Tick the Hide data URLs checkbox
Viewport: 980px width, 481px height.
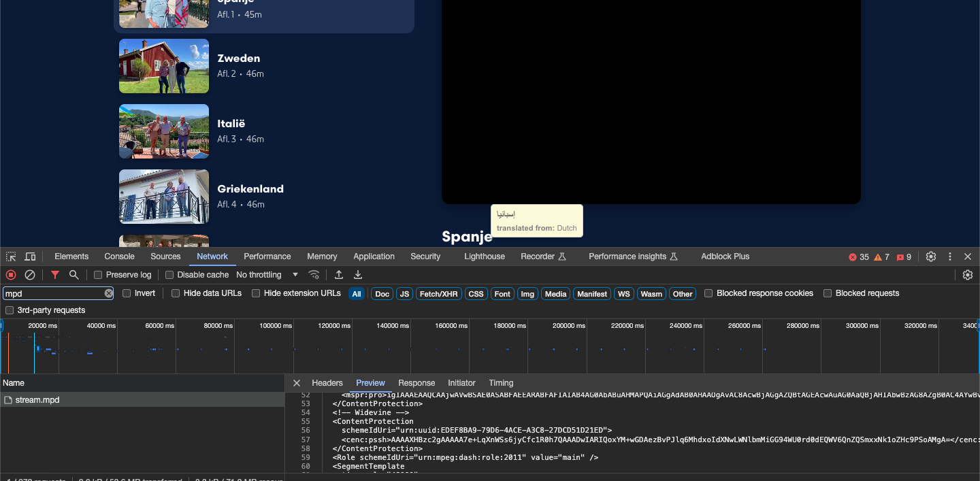(x=176, y=293)
